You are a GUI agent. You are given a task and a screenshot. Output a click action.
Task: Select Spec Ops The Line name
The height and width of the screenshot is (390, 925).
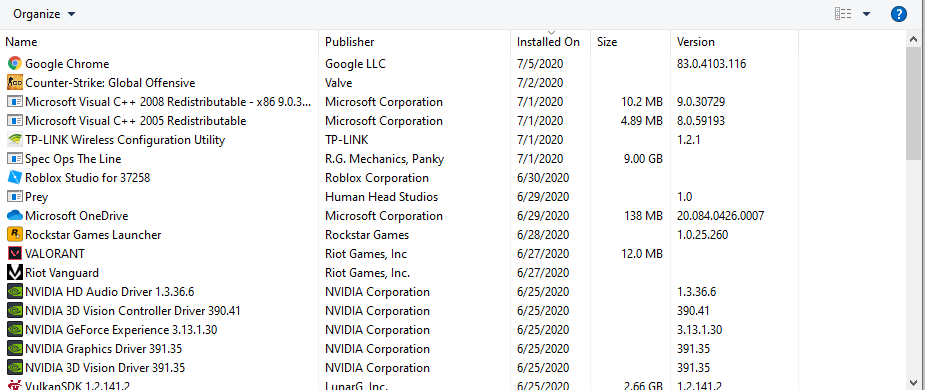(x=73, y=159)
